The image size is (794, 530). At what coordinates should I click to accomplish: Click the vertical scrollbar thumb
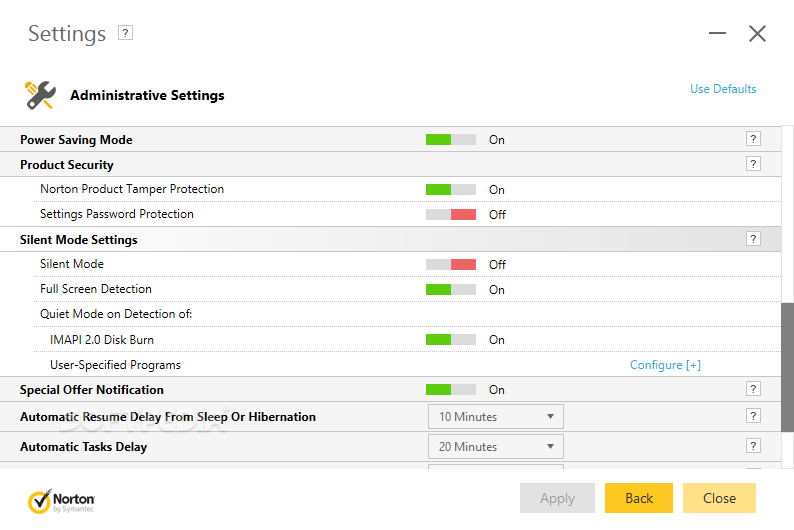787,368
